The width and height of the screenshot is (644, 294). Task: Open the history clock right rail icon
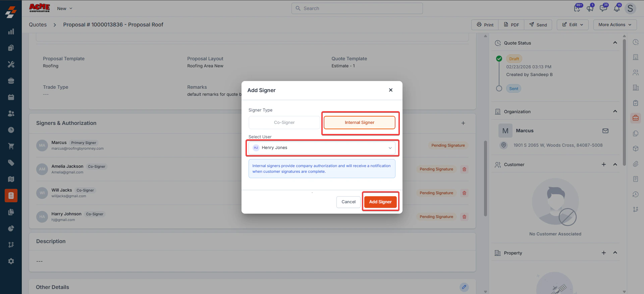(x=635, y=194)
